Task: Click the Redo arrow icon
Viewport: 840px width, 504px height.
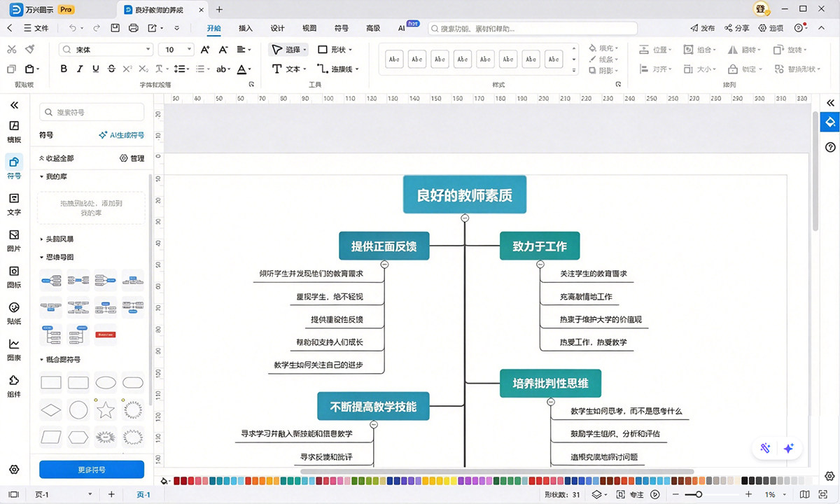Action: click(97, 28)
